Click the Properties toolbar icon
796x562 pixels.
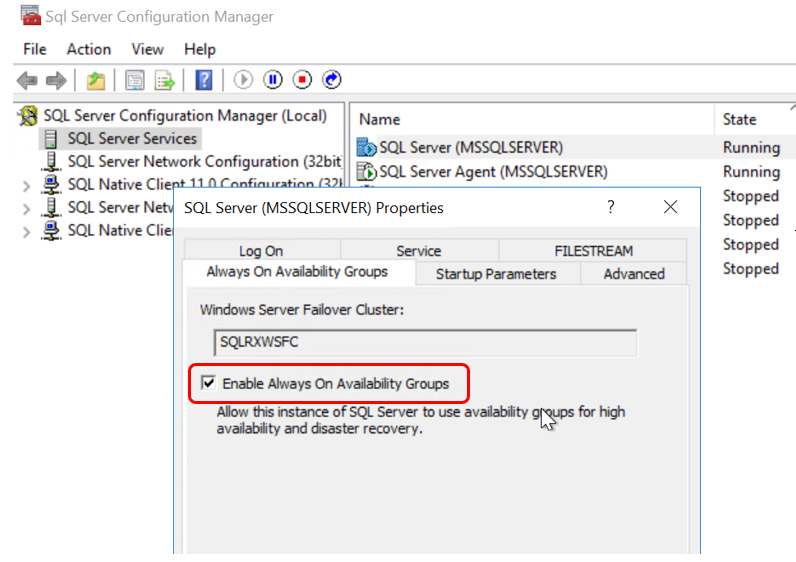[135, 80]
